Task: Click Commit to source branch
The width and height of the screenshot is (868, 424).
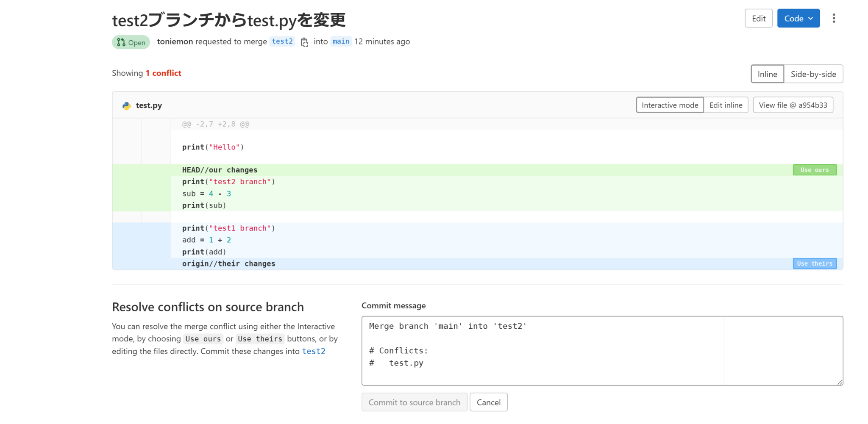Action: (x=414, y=402)
